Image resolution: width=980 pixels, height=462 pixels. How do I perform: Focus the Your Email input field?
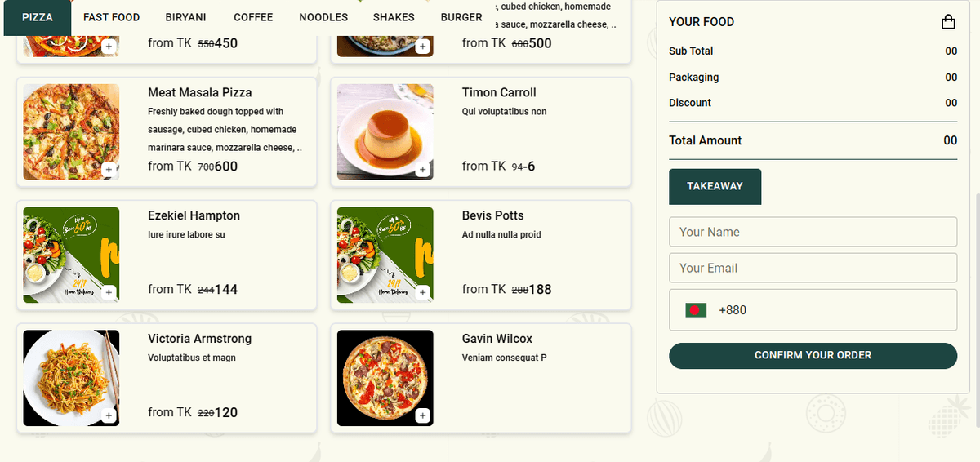[813, 268]
